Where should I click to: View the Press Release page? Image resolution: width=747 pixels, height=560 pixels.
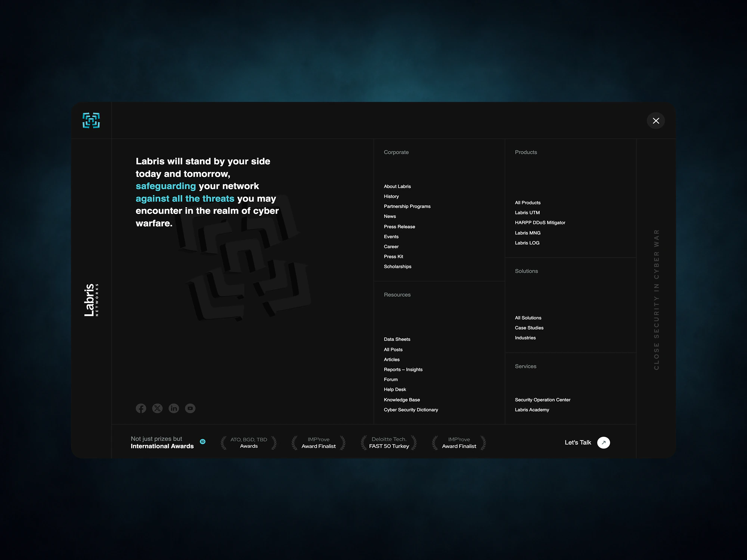tap(400, 227)
